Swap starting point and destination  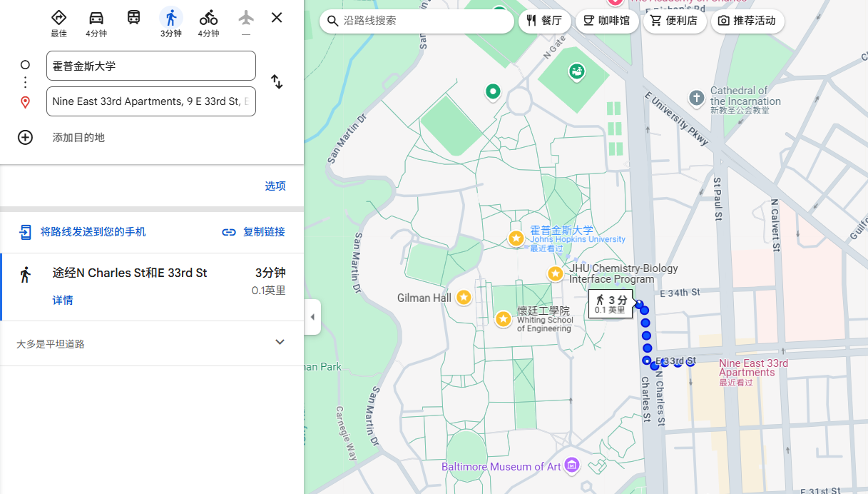coord(277,82)
